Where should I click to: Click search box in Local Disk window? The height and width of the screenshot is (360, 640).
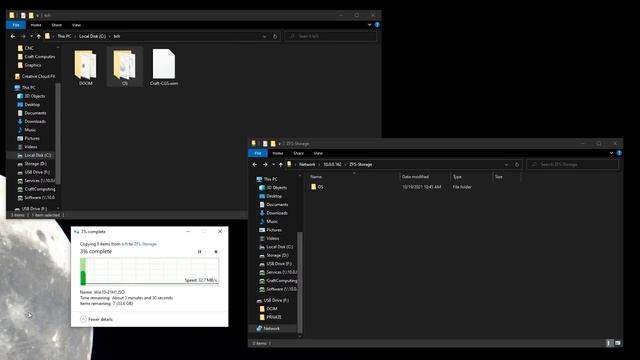(x=331, y=36)
